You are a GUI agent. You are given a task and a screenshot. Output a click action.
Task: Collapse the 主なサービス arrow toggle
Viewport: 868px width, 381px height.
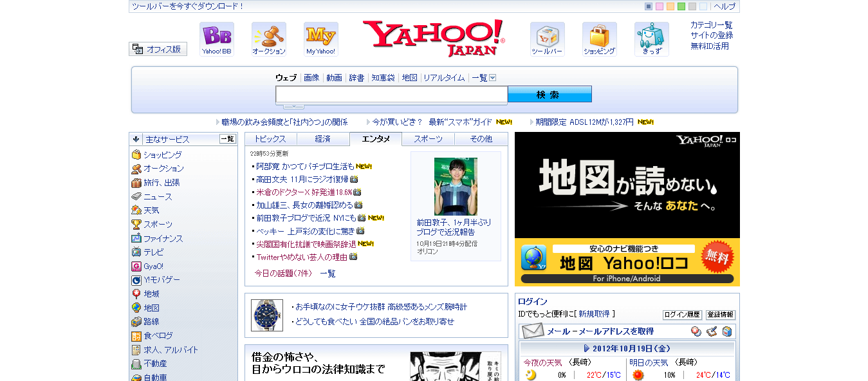pyautogui.click(x=136, y=139)
